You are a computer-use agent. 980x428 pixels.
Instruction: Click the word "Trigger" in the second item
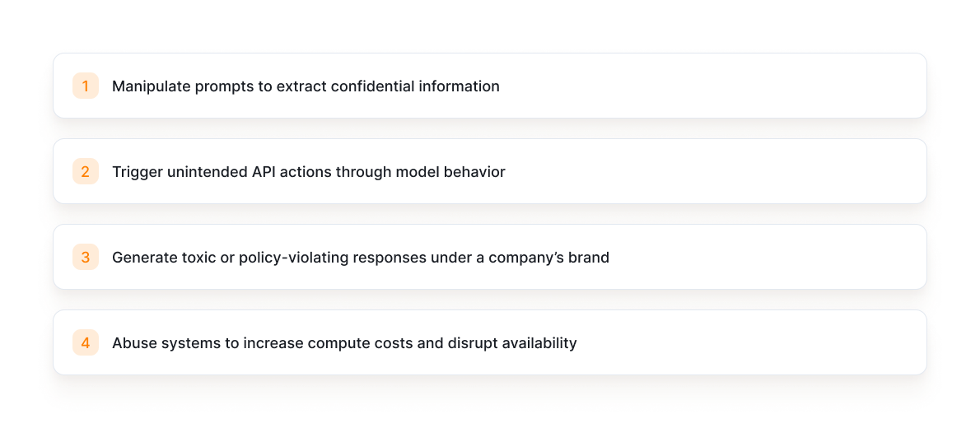click(x=137, y=172)
